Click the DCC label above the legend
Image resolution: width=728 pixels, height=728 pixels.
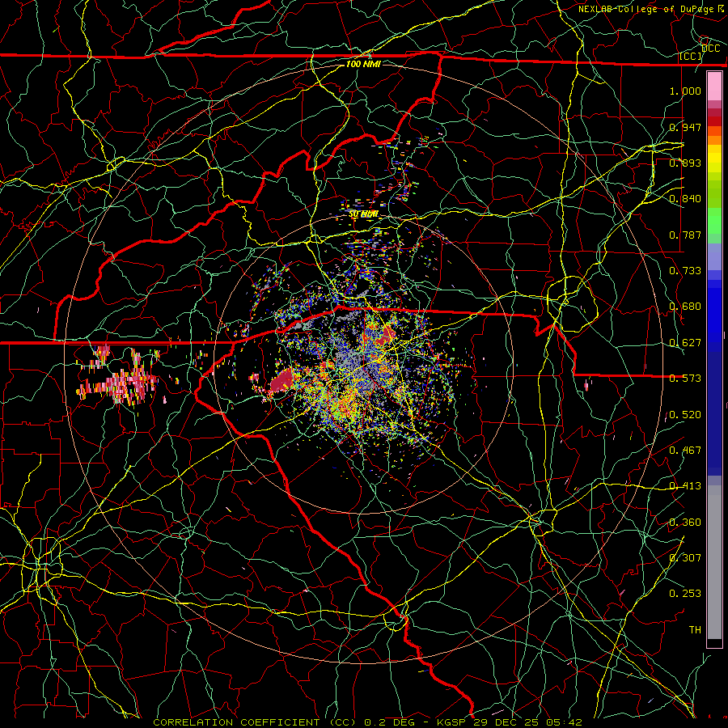tap(711, 48)
